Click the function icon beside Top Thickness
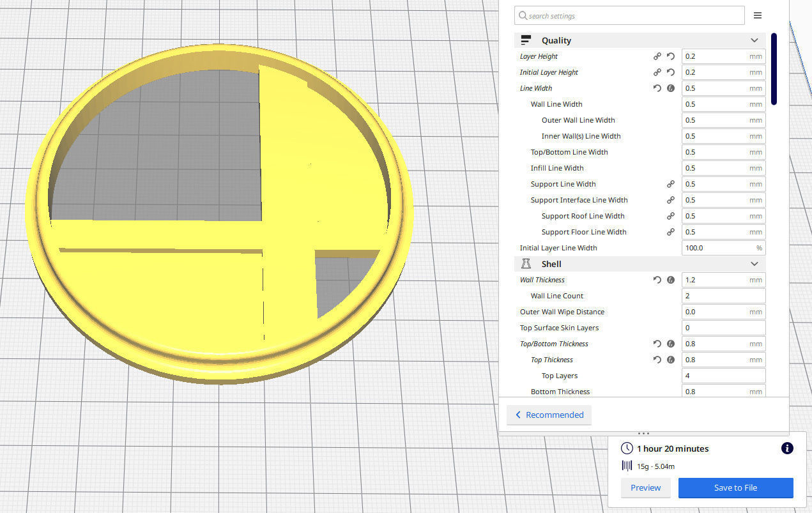The height and width of the screenshot is (513, 812). [671, 360]
